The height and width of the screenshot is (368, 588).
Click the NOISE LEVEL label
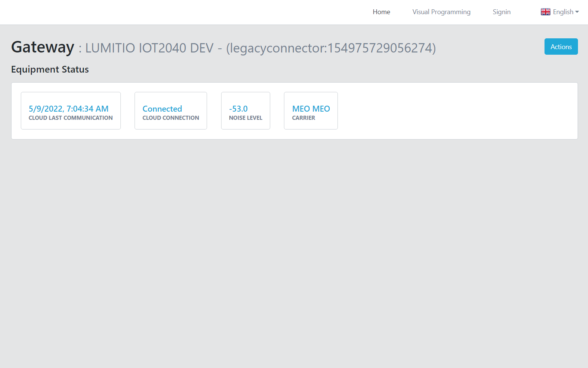click(246, 118)
